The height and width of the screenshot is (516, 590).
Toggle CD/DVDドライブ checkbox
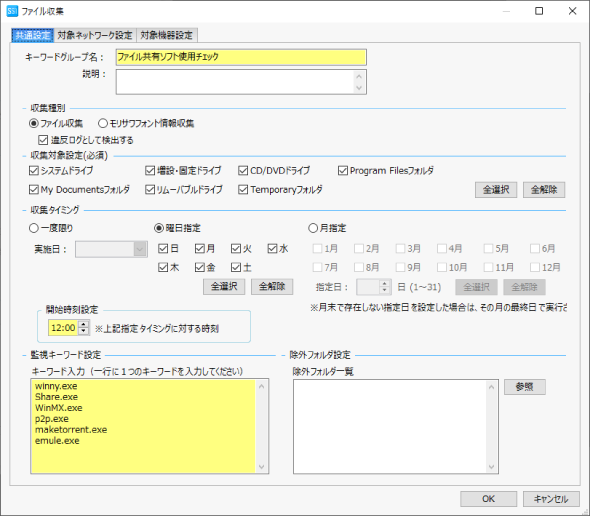243,171
